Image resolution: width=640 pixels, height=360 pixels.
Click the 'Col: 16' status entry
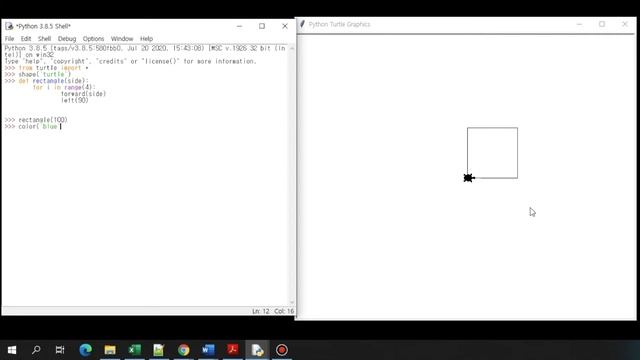(284, 311)
